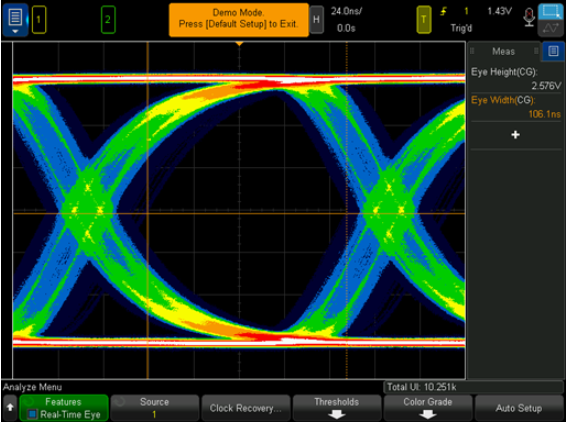The image size is (567, 422).
Task: Toggle the Real-Time Eye feature
Action: [64, 408]
